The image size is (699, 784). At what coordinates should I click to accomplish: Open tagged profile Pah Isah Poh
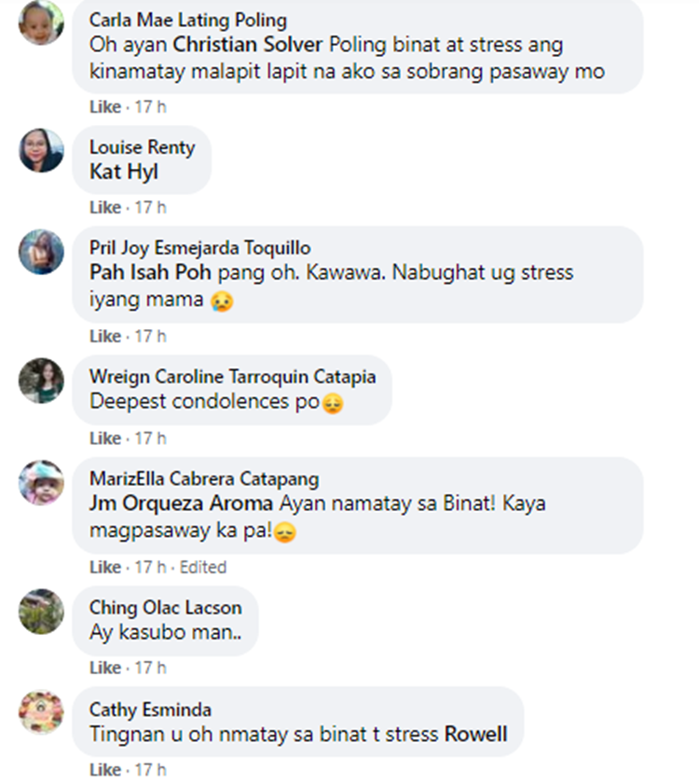(x=150, y=272)
